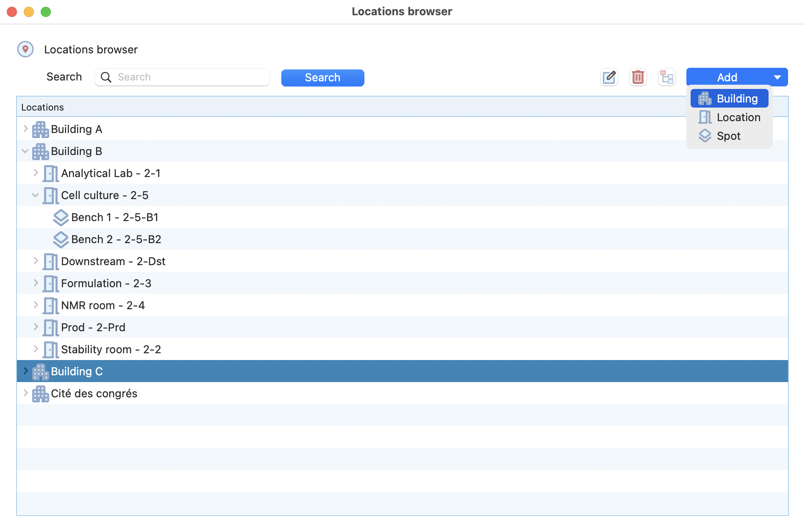The height and width of the screenshot is (532, 805).
Task: Click the door icon beside Stability room
Action: (51, 349)
